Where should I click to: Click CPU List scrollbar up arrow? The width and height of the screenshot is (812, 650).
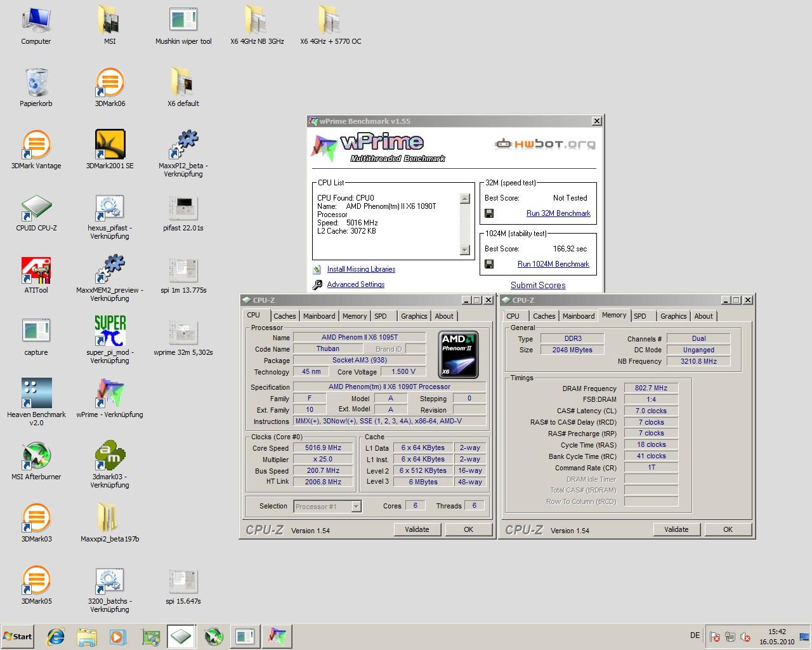pyautogui.click(x=465, y=198)
